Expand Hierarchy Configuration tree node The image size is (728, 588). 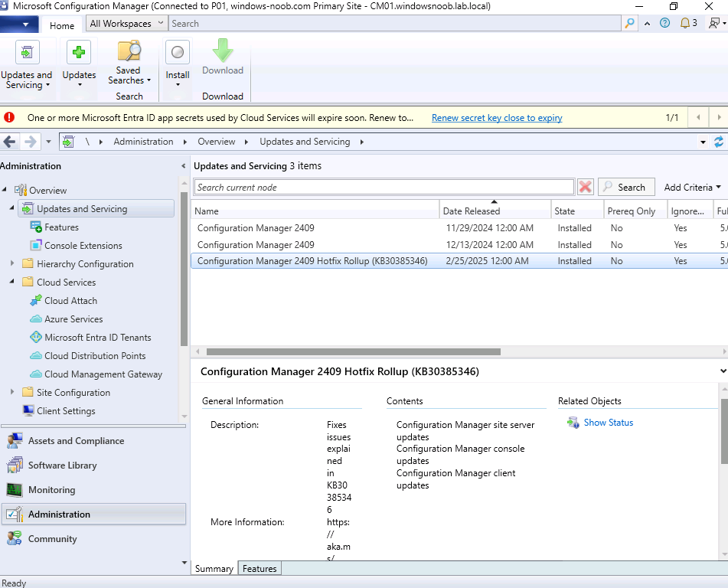[12, 263]
